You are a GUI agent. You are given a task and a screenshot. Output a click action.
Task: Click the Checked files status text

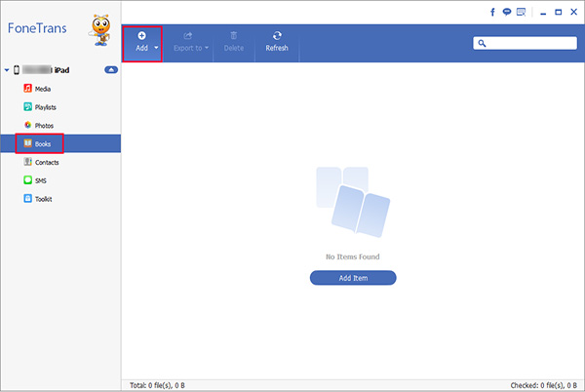coord(544,385)
